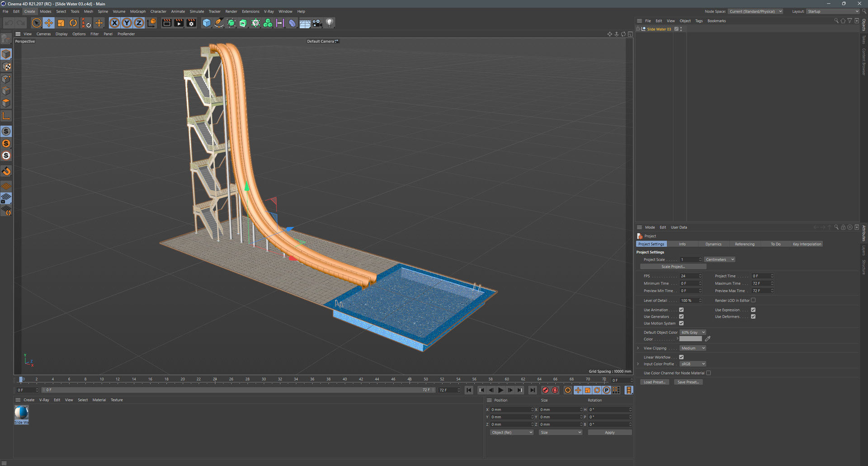Toggle Use Animation checkbox
The image size is (868, 466).
tap(681, 310)
